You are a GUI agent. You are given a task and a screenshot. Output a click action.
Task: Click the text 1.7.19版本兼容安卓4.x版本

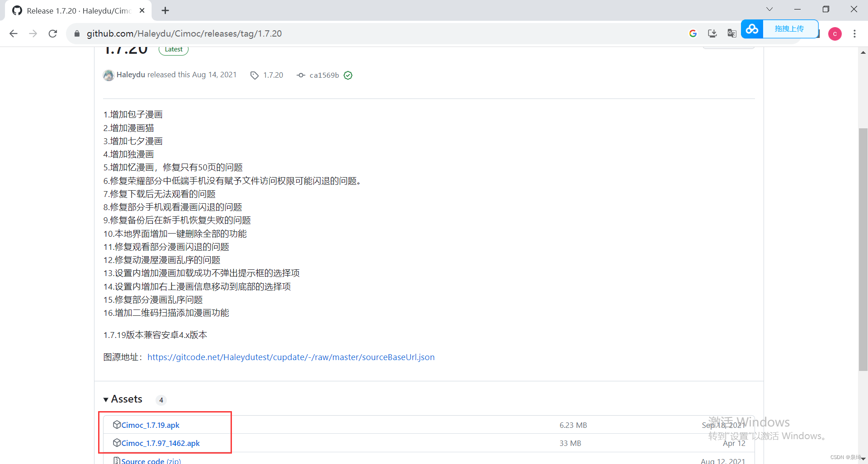[155, 335]
